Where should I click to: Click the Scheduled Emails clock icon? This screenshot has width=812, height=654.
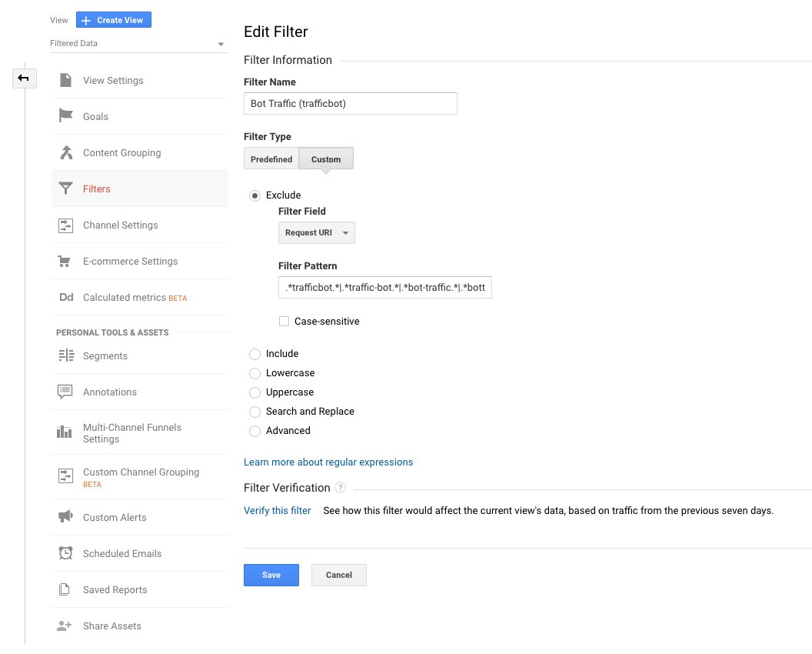pos(66,553)
